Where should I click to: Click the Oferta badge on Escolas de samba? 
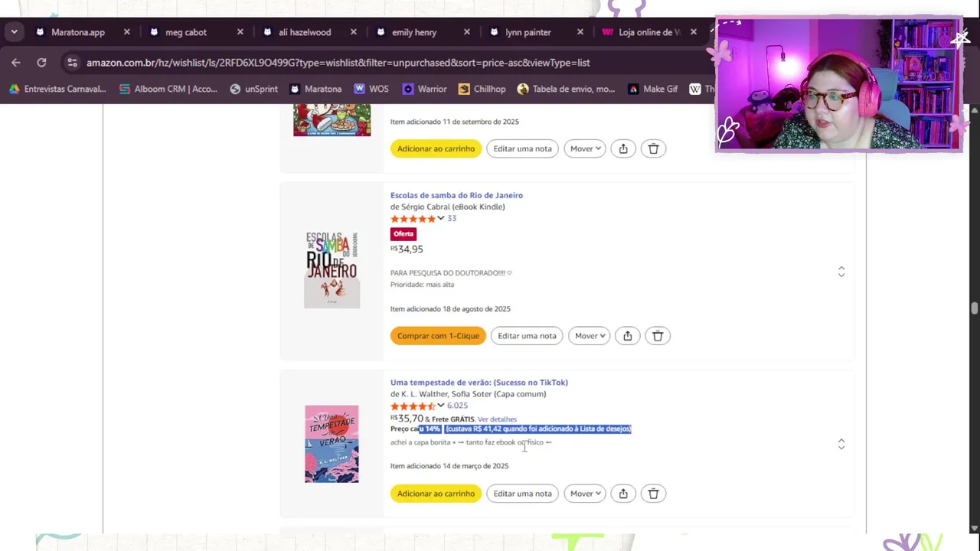coord(403,234)
